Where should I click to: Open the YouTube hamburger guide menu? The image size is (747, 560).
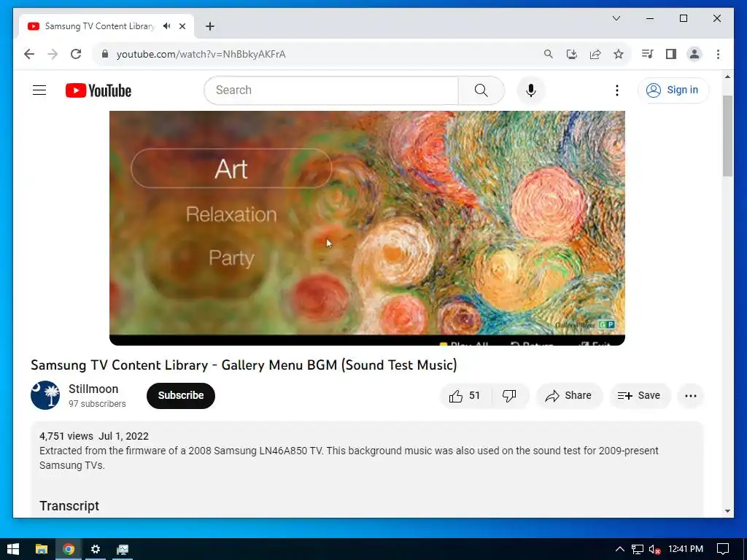click(x=39, y=90)
